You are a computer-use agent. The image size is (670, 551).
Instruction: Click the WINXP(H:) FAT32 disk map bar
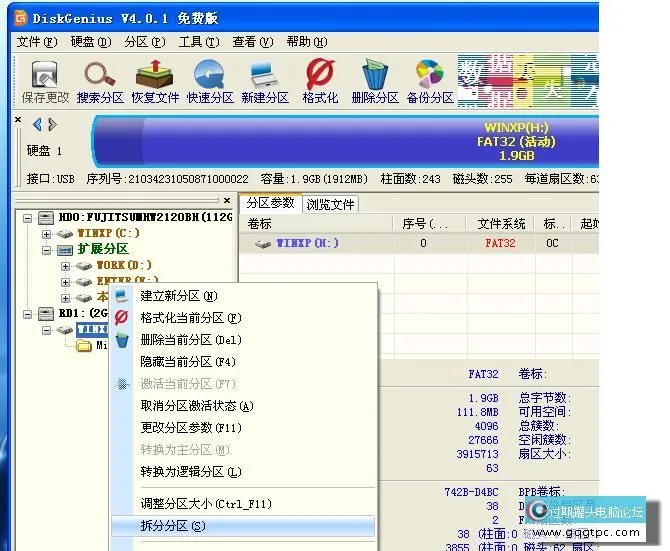(x=346, y=141)
